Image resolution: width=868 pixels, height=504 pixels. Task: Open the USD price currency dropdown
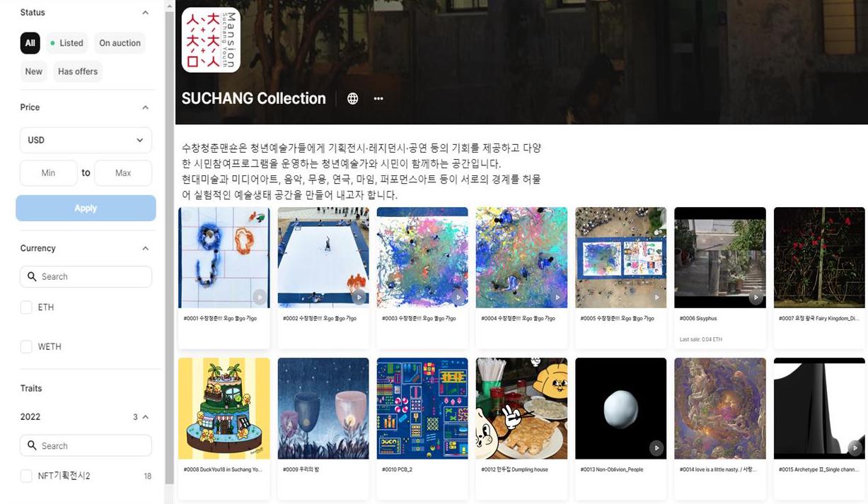86,140
